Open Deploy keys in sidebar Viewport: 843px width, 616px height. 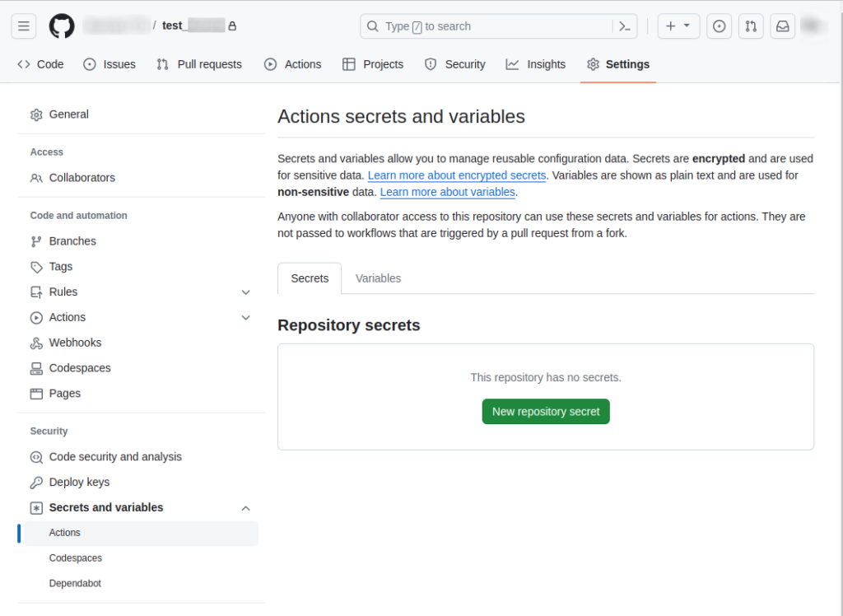coord(79,482)
